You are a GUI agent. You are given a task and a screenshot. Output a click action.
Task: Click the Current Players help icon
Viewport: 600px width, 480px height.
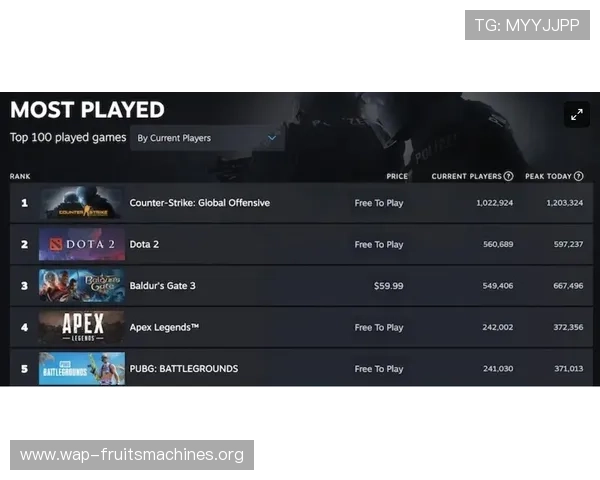pos(508,176)
